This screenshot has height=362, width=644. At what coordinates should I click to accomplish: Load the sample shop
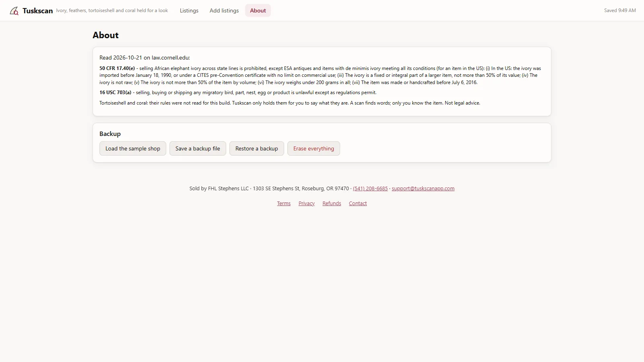[x=133, y=148]
